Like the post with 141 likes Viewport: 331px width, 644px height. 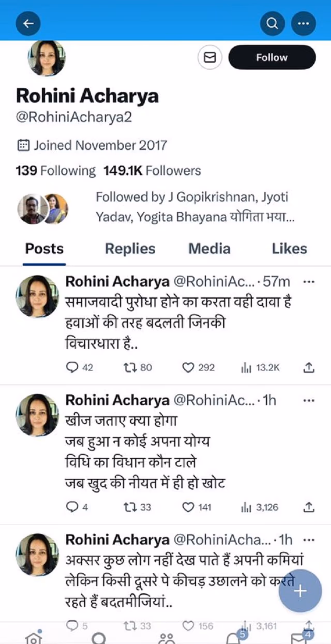188,507
